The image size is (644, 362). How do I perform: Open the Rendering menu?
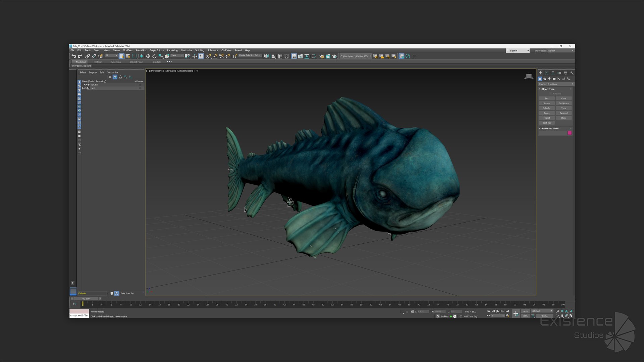point(172,50)
